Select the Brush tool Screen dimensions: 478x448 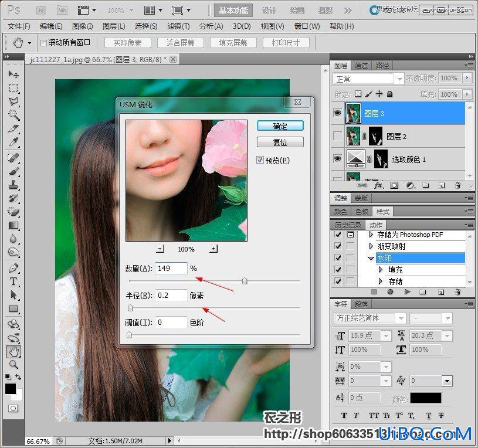coord(13,171)
